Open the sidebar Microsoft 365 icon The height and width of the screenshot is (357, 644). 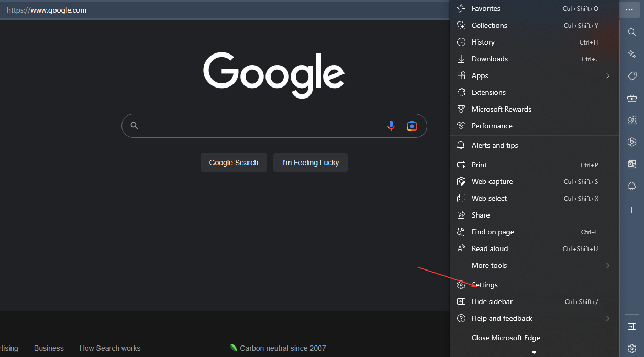point(632,142)
